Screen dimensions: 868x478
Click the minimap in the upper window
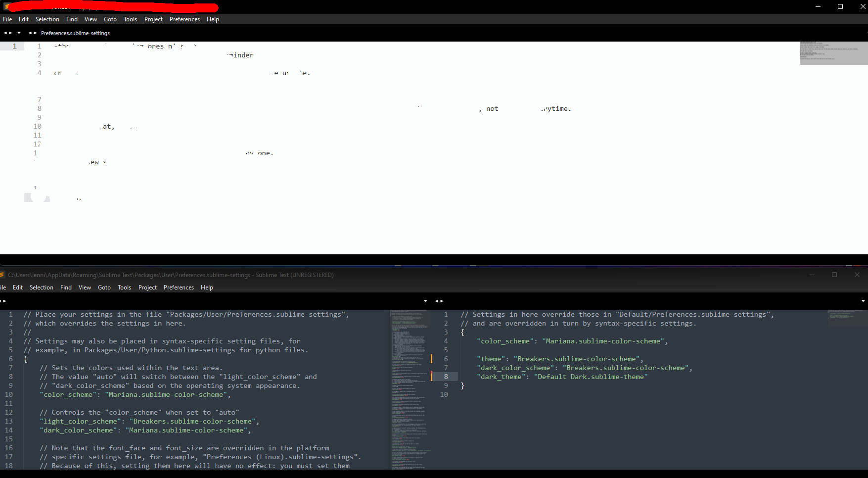click(833, 53)
